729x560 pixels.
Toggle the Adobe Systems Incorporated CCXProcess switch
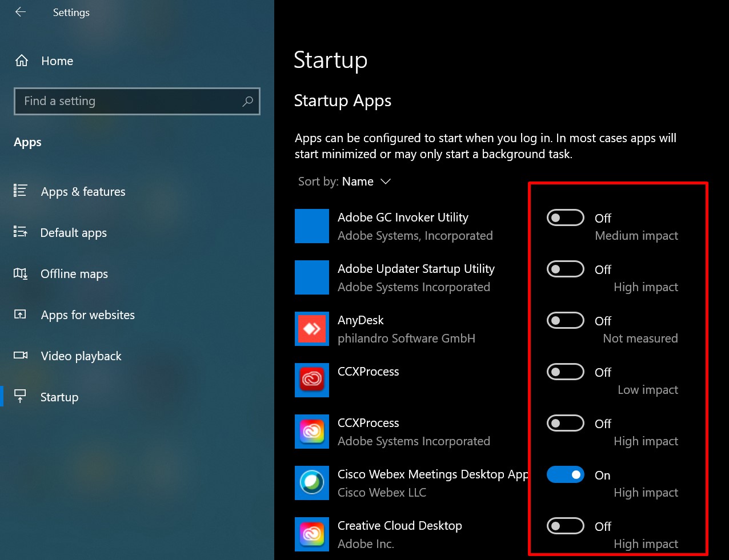pyautogui.click(x=566, y=423)
